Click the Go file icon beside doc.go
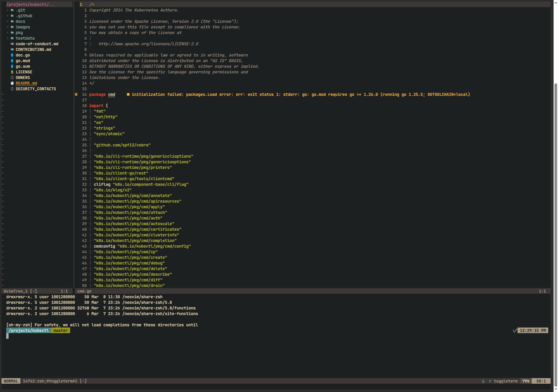 pos(12,55)
